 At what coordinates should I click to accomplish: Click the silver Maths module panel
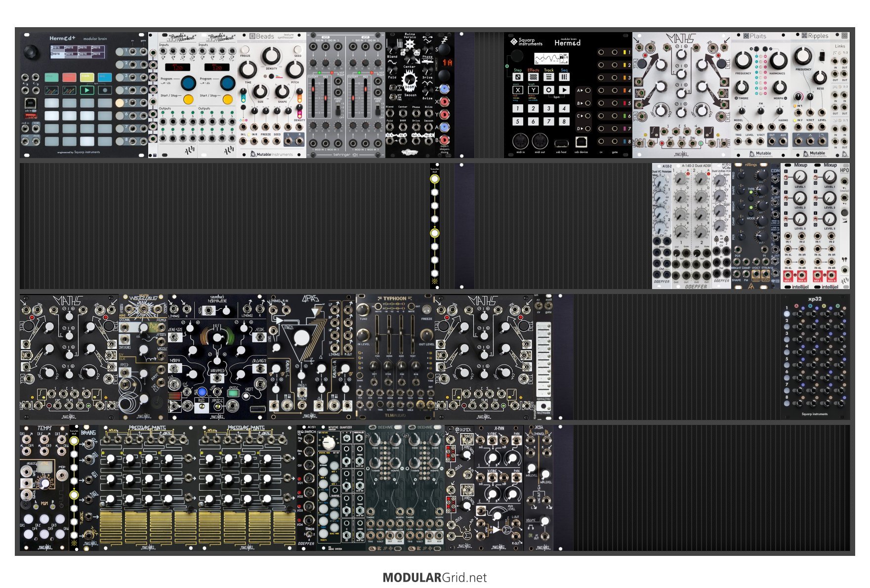[682, 95]
